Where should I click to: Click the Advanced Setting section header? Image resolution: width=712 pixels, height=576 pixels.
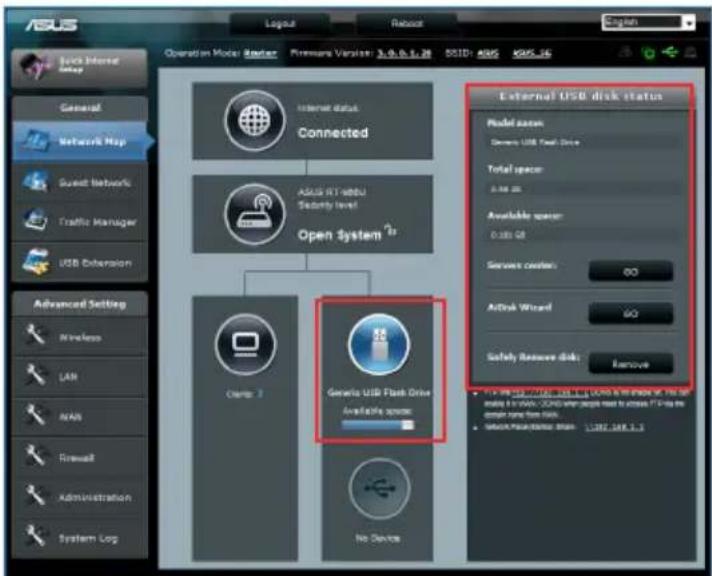pyautogui.click(x=80, y=304)
